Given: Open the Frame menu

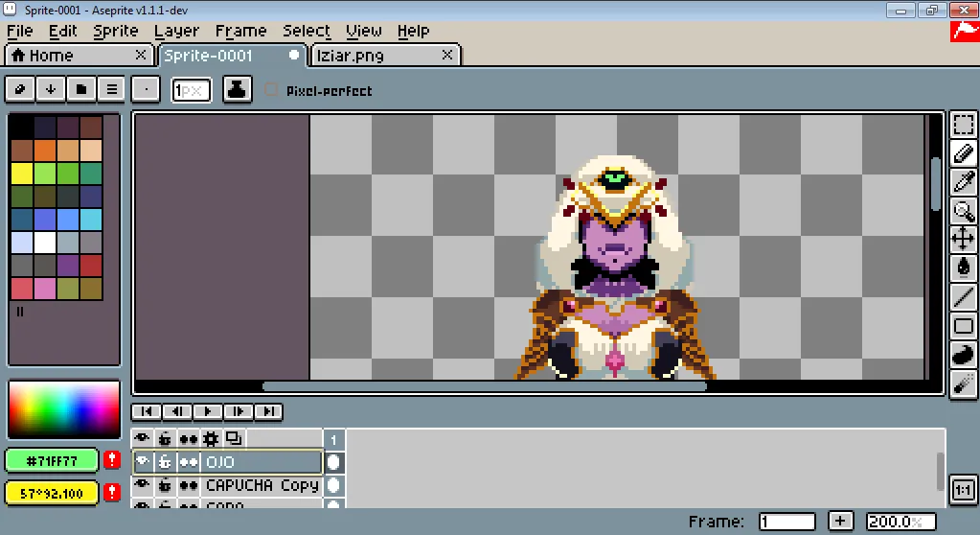Looking at the screenshot, I should (240, 31).
